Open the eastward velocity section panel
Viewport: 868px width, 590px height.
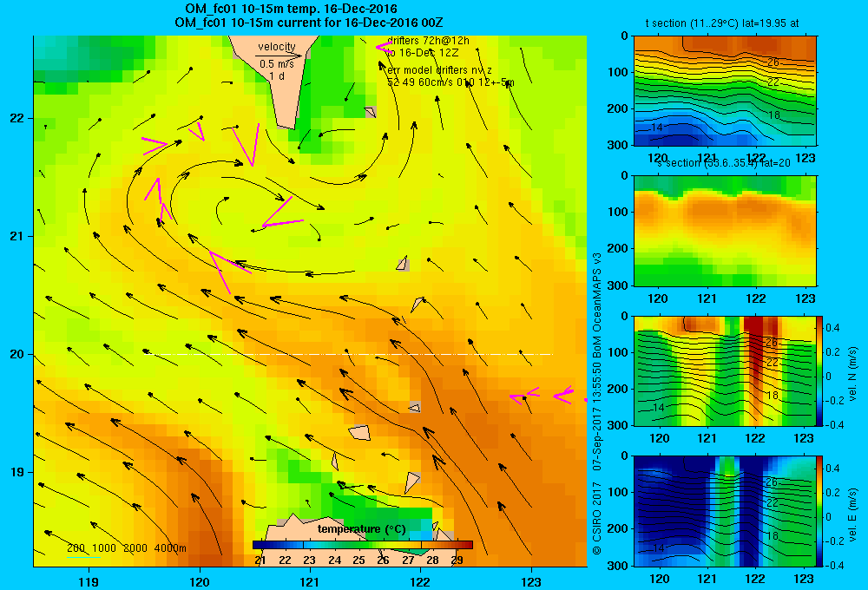[725, 511]
